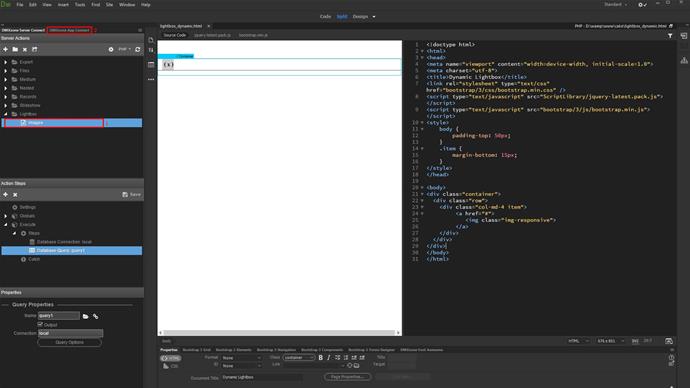Screen dimensions: 690x388
Task: Click the design view horizontal scrollbar
Action: click(x=279, y=333)
